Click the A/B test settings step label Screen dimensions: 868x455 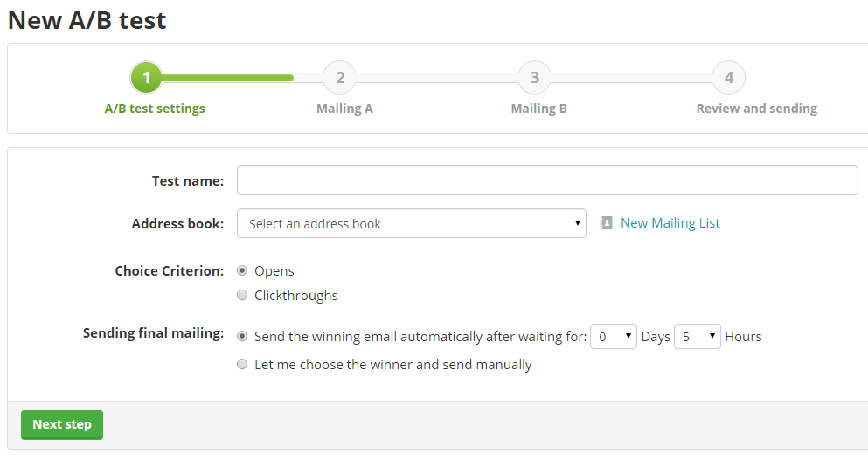point(155,108)
